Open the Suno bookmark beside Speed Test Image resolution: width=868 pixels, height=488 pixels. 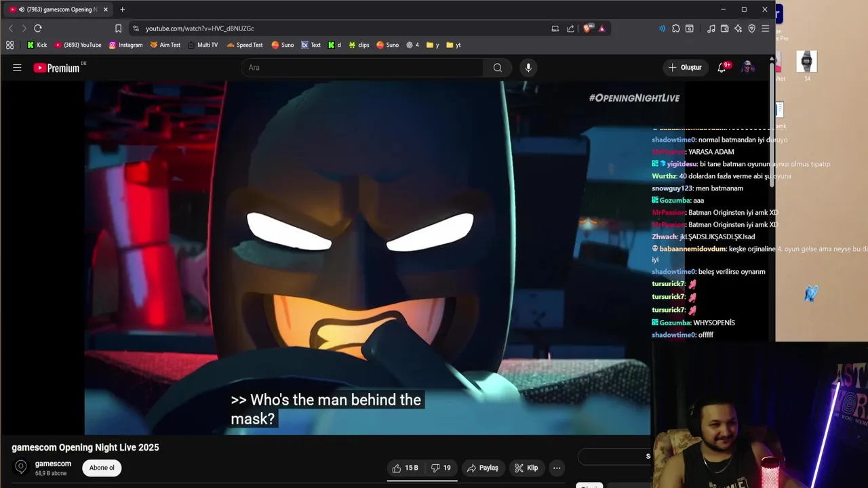tap(283, 45)
